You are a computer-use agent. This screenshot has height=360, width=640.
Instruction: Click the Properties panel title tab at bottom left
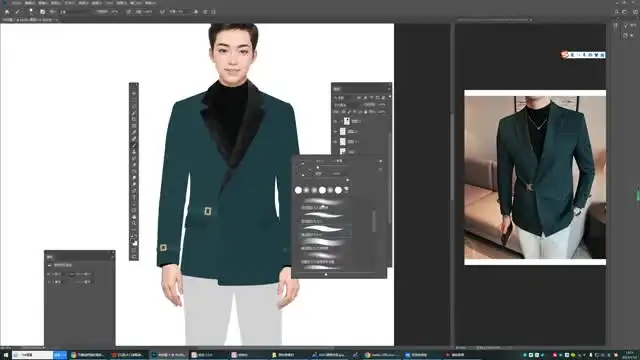[49, 257]
